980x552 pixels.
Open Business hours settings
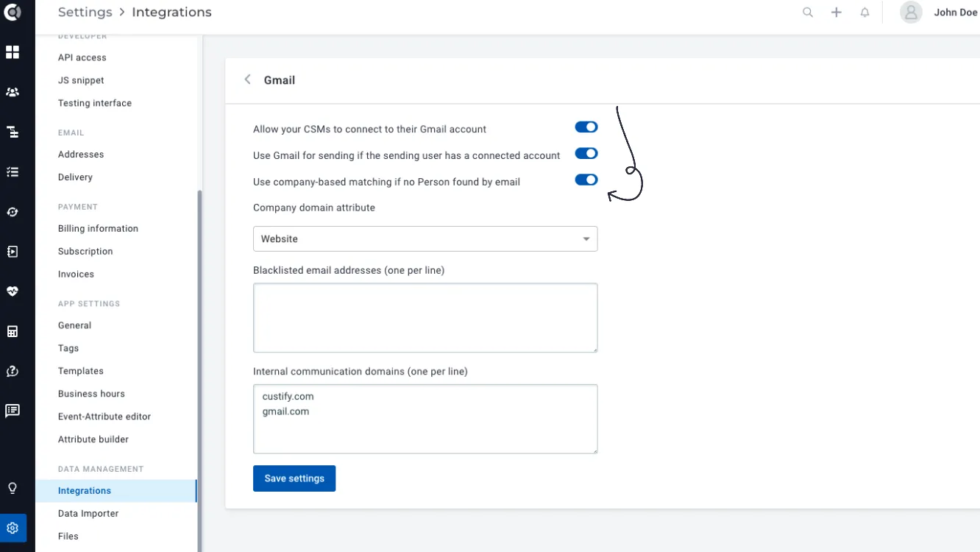(x=91, y=394)
